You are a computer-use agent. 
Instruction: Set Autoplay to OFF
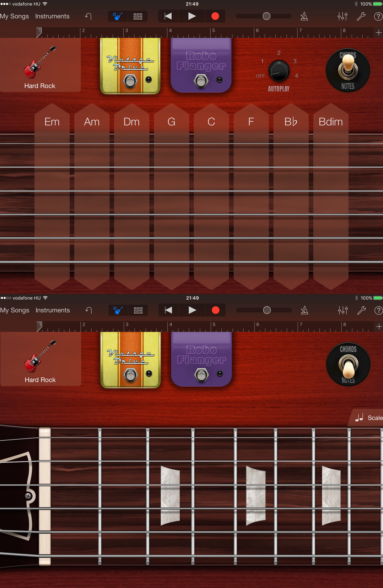click(x=260, y=76)
